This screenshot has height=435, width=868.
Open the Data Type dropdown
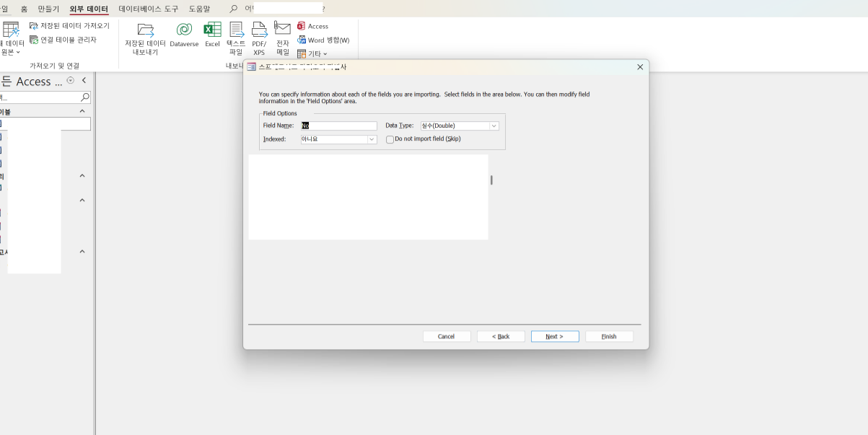tap(494, 126)
